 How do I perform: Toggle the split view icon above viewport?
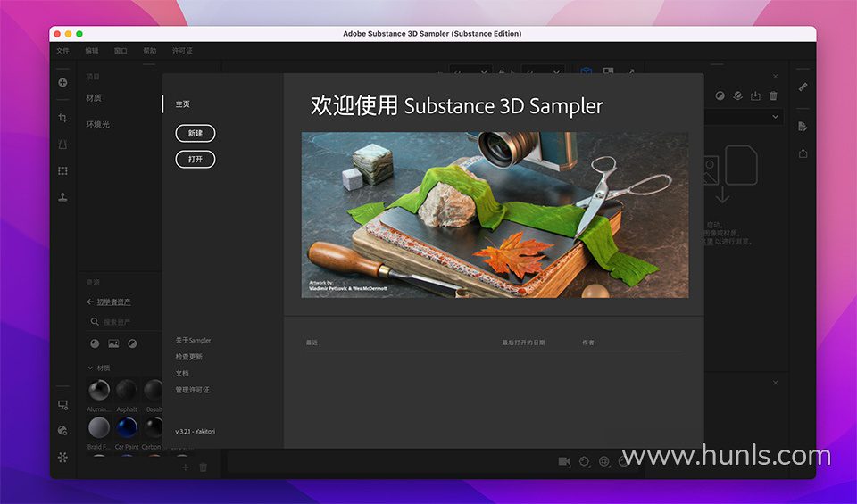[x=608, y=71]
